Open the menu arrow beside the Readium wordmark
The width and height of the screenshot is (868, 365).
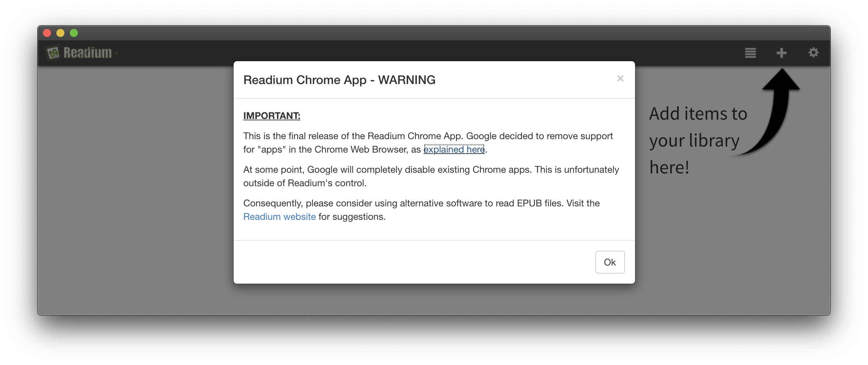point(116,54)
